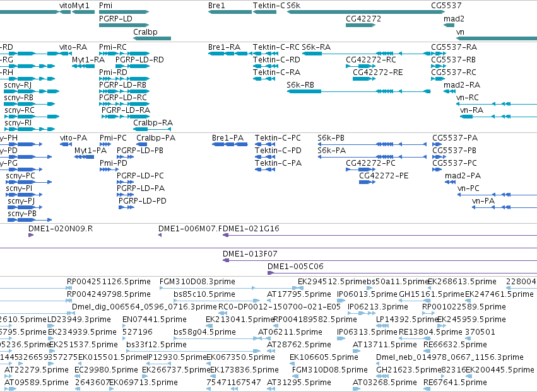Viewport: 537px width, 392px height.
Task: Select the DME1-005C06 clone label
Action: (295, 267)
